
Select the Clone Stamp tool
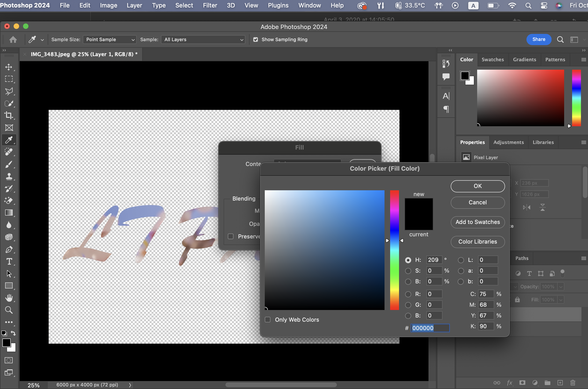pos(9,176)
